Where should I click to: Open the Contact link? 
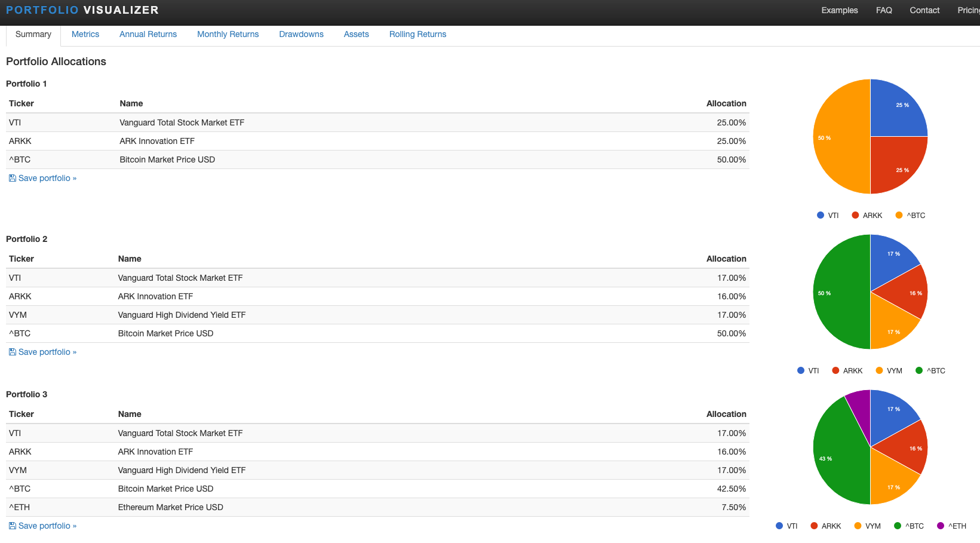pyautogui.click(x=924, y=10)
